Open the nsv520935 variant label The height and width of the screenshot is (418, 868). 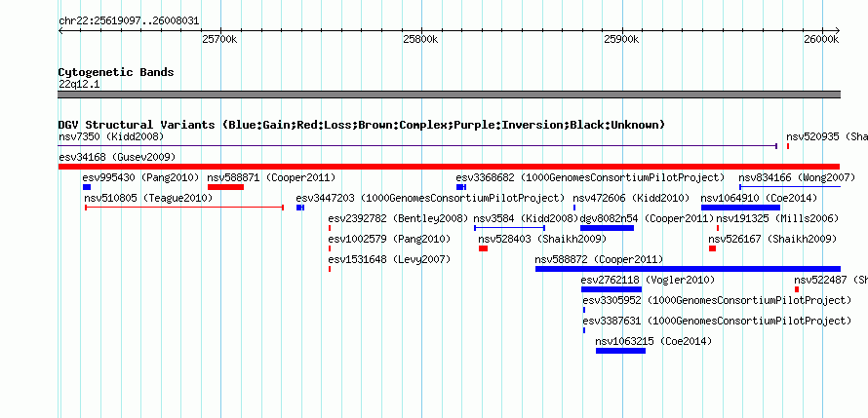(826, 136)
